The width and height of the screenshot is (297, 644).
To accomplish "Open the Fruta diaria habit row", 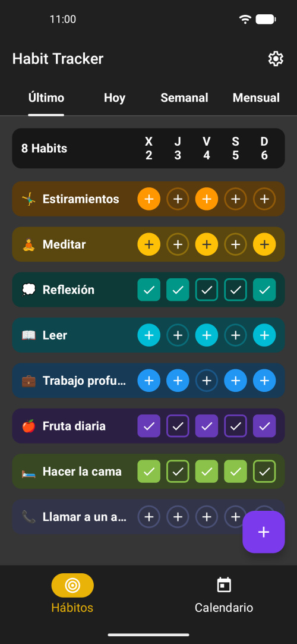I will (x=148, y=426).
